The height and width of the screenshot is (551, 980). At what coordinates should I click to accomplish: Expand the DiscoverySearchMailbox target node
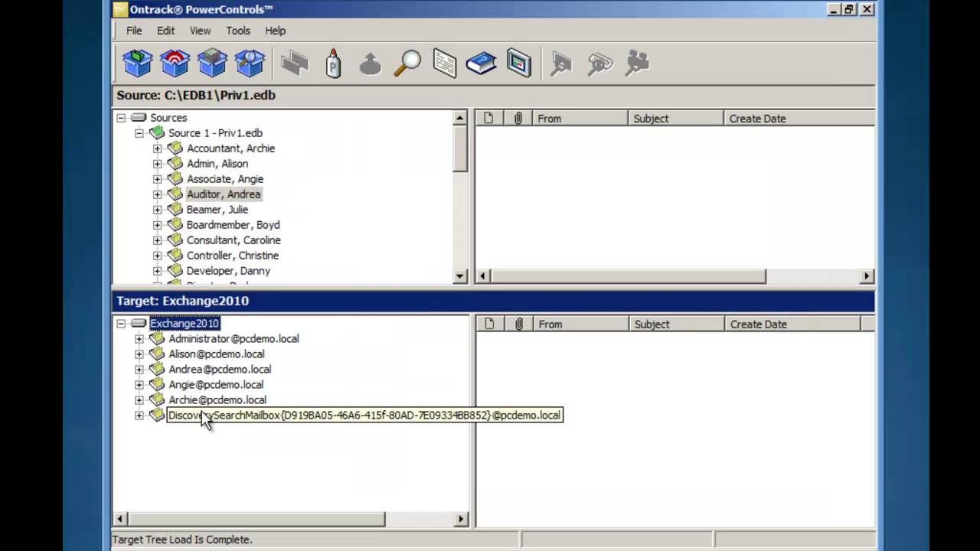139,416
